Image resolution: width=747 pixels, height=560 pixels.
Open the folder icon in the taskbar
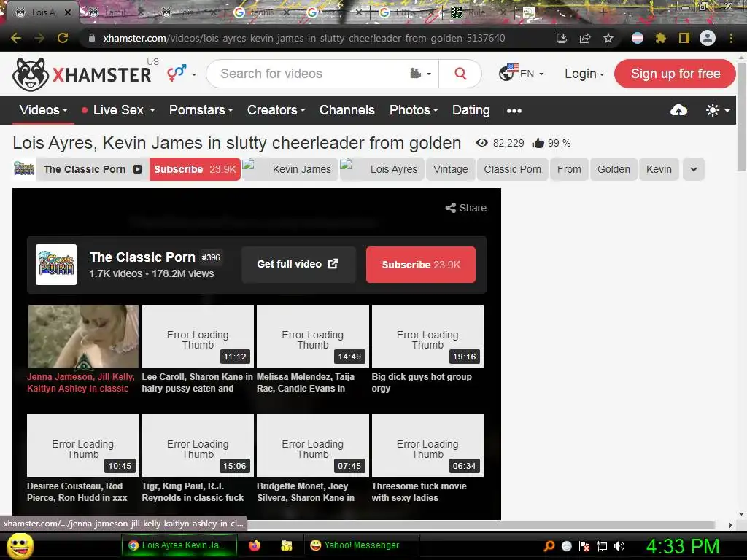point(286,545)
